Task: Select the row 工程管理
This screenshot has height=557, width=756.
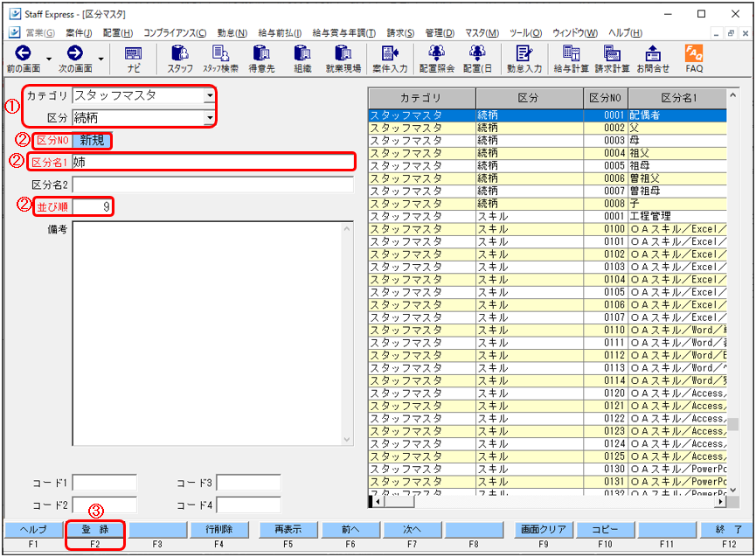Action: pyautogui.click(x=547, y=216)
